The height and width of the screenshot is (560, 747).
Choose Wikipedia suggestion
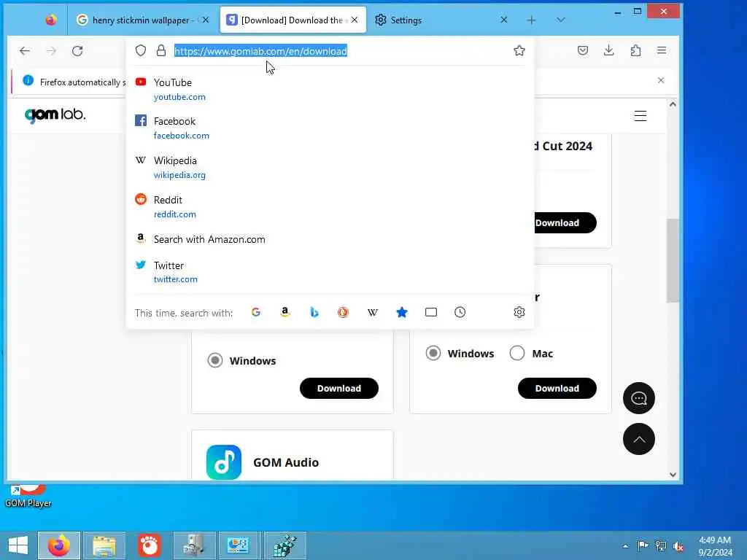330,168
